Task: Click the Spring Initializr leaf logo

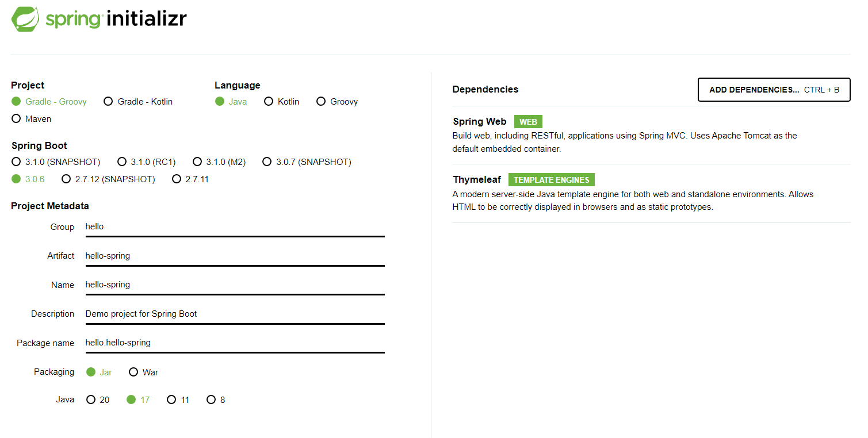Action: (26, 19)
